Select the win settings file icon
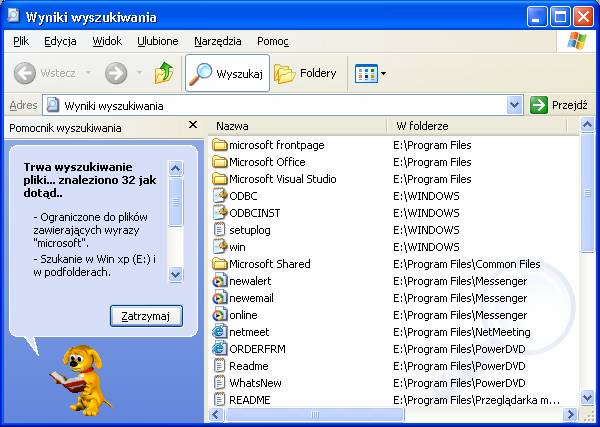This screenshot has height=427, width=600. click(220, 247)
